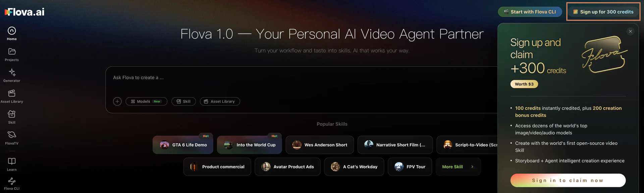Image resolution: width=644 pixels, height=193 pixels.
Task: Click the New badge on Models
Action: pyautogui.click(x=157, y=102)
